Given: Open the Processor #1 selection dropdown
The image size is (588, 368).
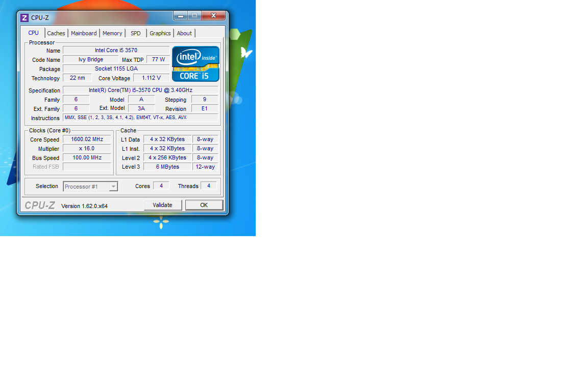Looking at the screenshot, I should coord(90,186).
